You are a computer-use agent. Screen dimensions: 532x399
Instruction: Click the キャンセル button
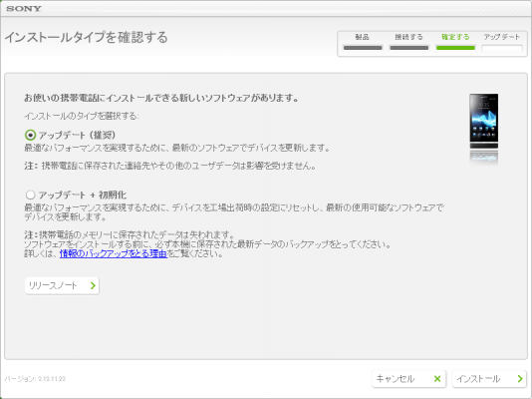point(408,379)
